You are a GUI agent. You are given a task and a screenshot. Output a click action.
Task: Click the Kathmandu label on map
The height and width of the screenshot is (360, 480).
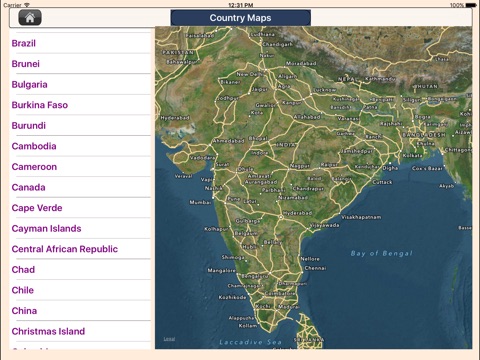click(380, 79)
